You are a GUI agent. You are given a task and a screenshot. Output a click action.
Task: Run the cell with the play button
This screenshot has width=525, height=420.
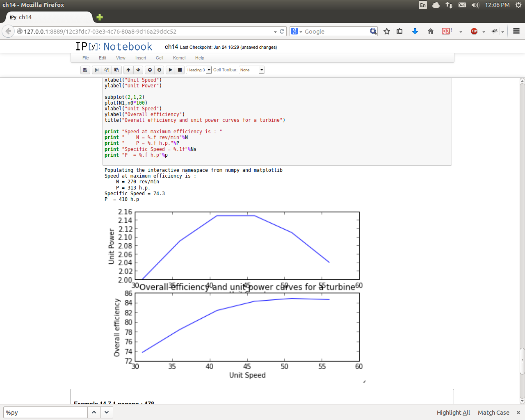pyautogui.click(x=170, y=70)
